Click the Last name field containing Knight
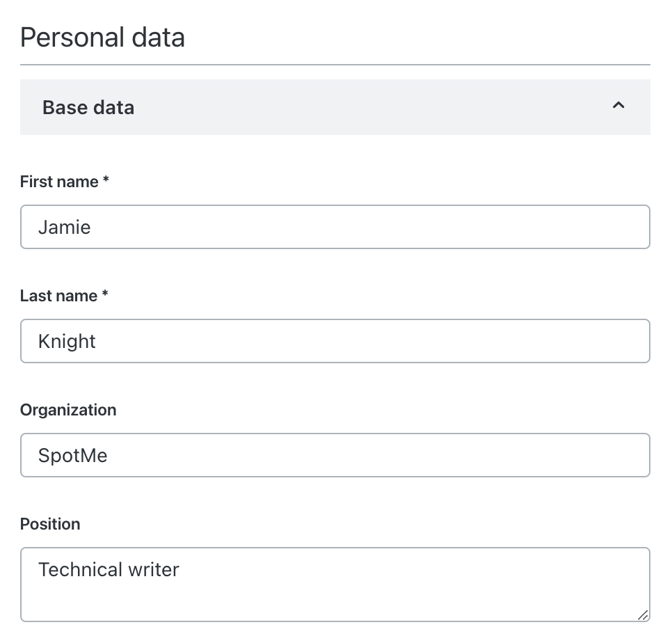672x643 pixels. (x=335, y=341)
